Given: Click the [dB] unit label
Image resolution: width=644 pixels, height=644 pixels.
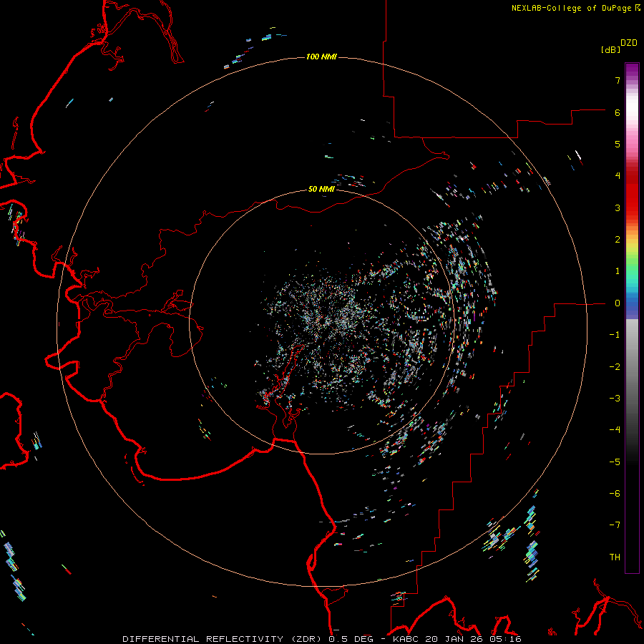Looking at the screenshot, I should [x=610, y=49].
